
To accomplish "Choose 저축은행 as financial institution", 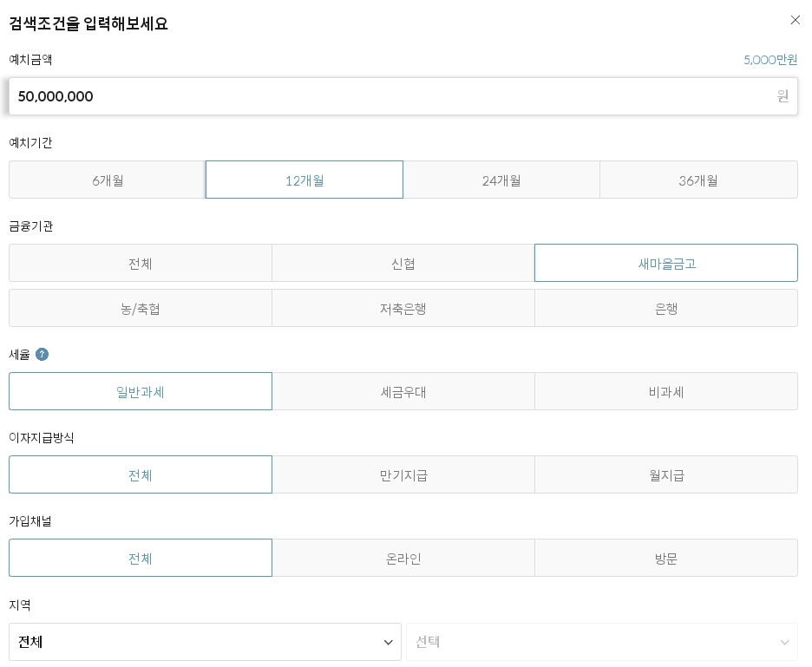I will click(403, 308).
